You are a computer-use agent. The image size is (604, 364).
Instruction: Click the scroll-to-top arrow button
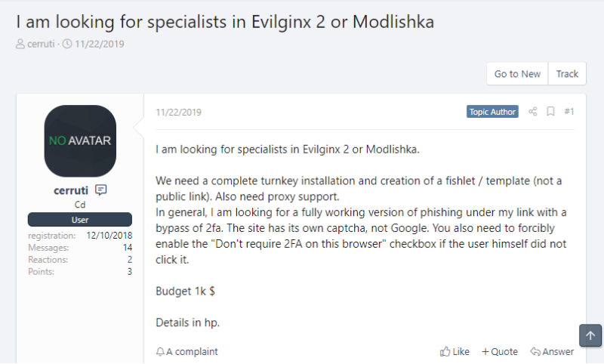(590, 335)
